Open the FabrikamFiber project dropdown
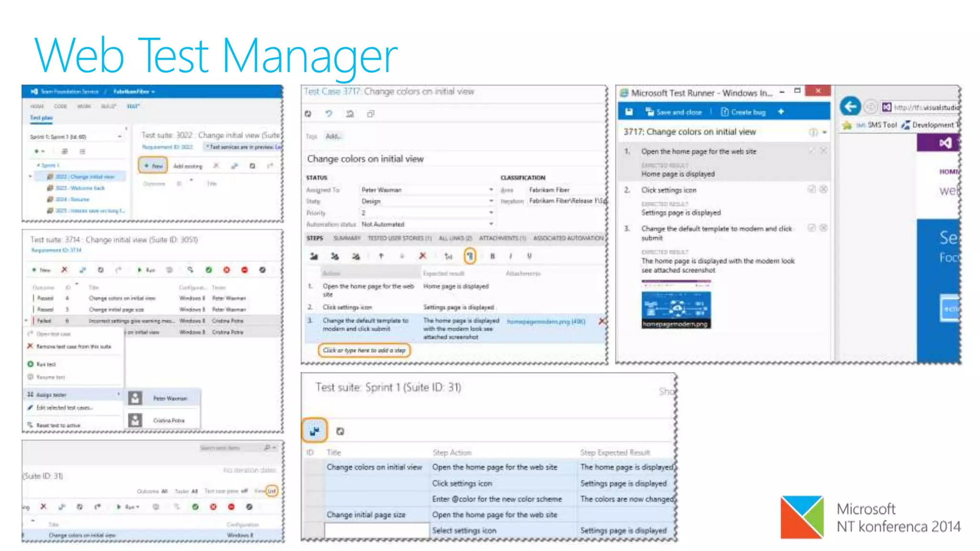This screenshot has width=980, height=551. click(x=134, y=91)
